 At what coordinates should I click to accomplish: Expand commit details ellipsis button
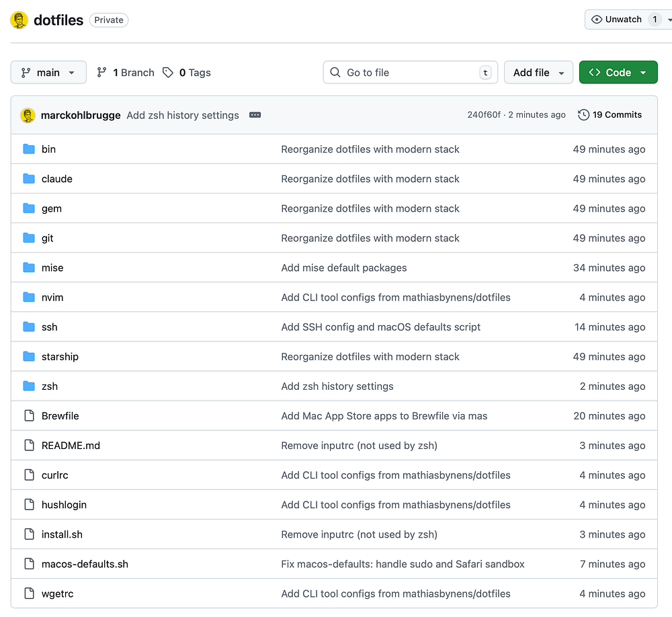255,115
